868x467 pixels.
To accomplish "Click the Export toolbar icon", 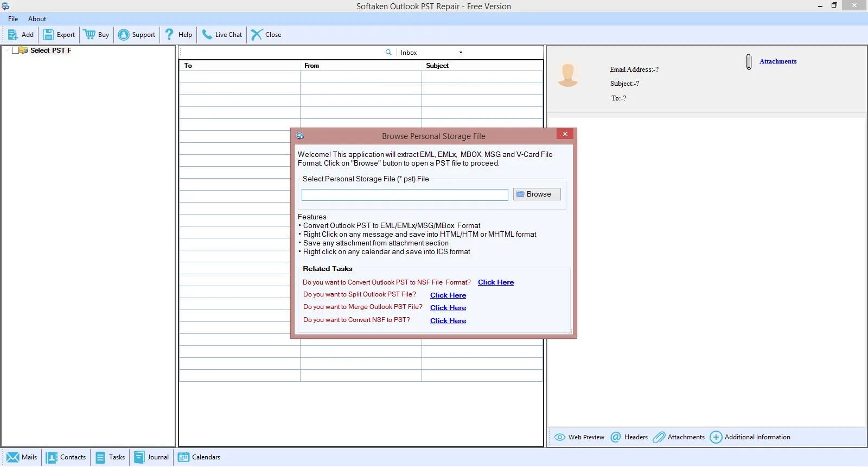I will coord(48,35).
